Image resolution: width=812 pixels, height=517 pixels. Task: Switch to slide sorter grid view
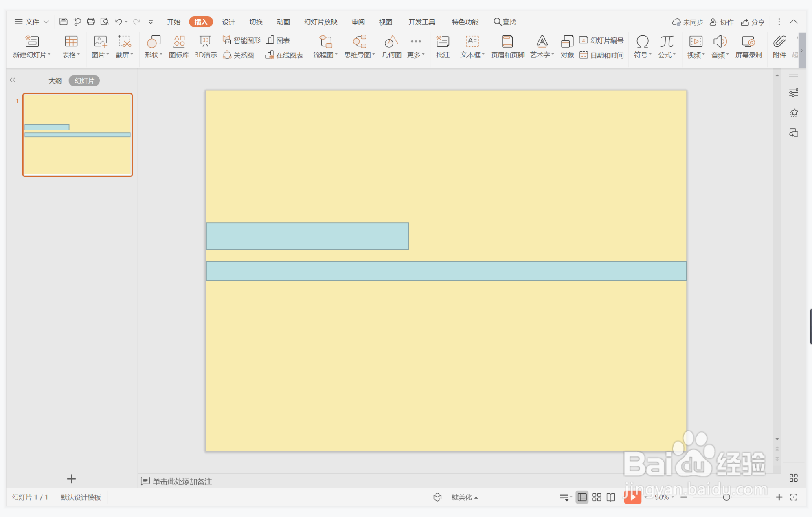[x=597, y=497]
